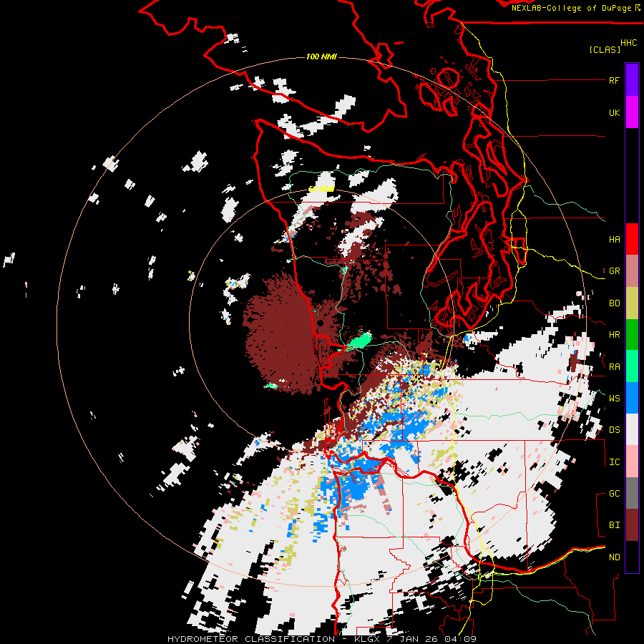The height and width of the screenshot is (644, 644).
Task: Click the GR legend label
Action: tap(614, 271)
